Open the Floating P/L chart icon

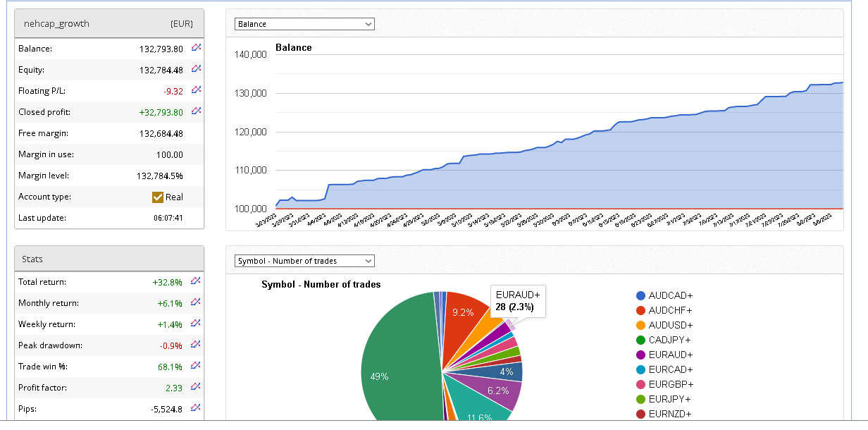(197, 90)
